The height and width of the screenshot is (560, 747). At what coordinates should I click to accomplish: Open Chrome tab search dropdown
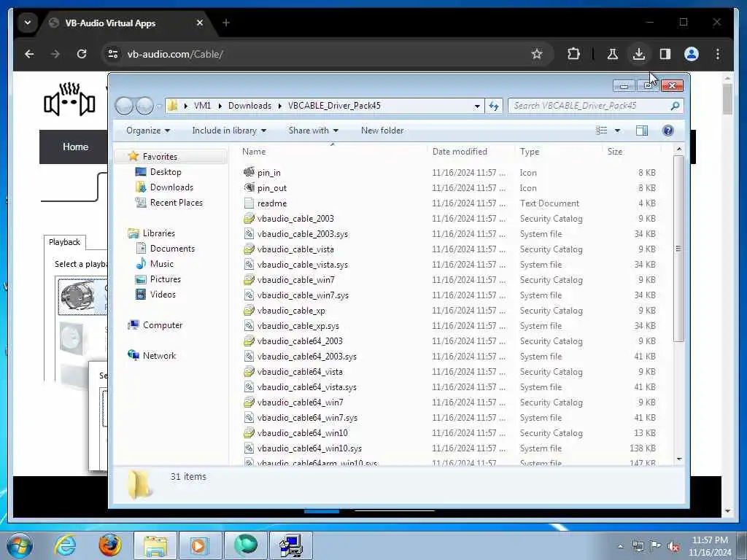tap(28, 23)
